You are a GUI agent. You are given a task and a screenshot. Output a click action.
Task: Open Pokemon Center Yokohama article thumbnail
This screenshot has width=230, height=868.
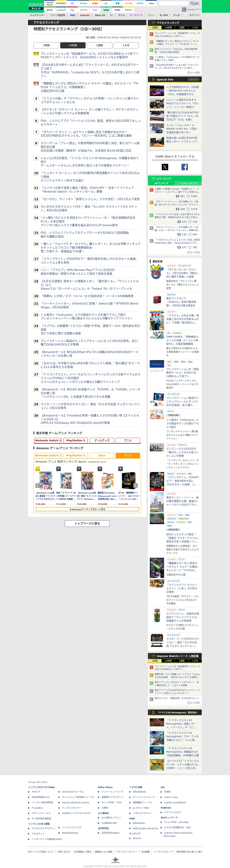(157, 272)
